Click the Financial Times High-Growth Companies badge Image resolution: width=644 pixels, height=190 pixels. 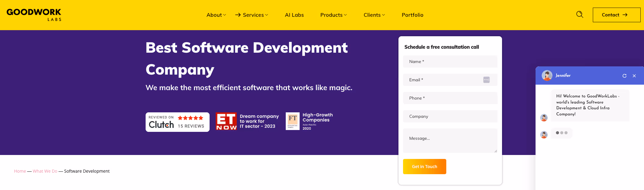pos(310,121)
